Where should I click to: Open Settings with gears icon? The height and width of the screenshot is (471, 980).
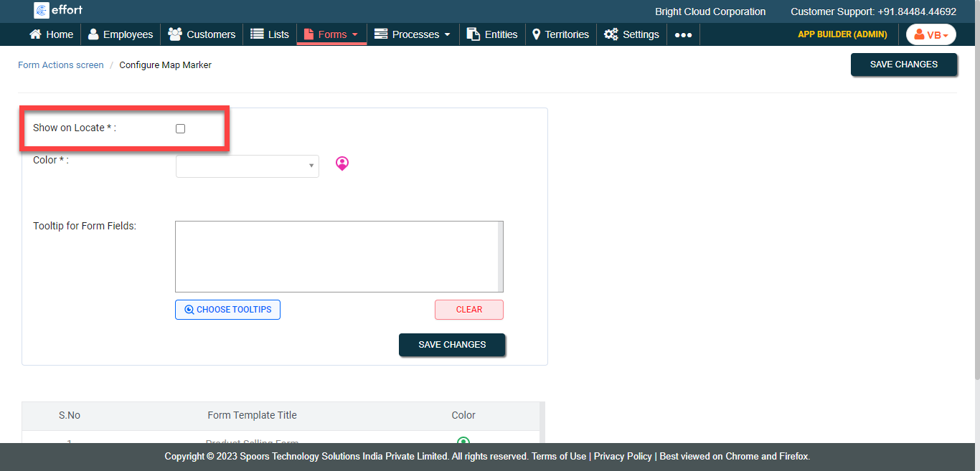pyautogui.click(x=631, y=34)
